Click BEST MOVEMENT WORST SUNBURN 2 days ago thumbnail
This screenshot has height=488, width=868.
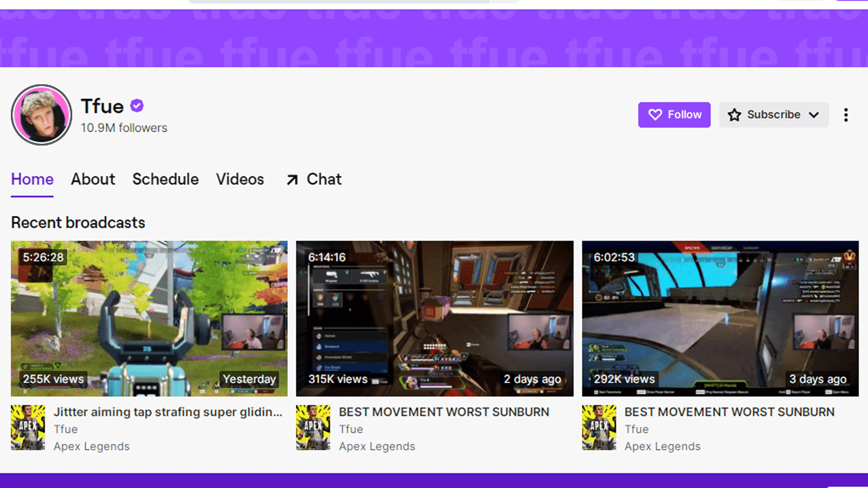pyautogui.click(x=434, y=318)
